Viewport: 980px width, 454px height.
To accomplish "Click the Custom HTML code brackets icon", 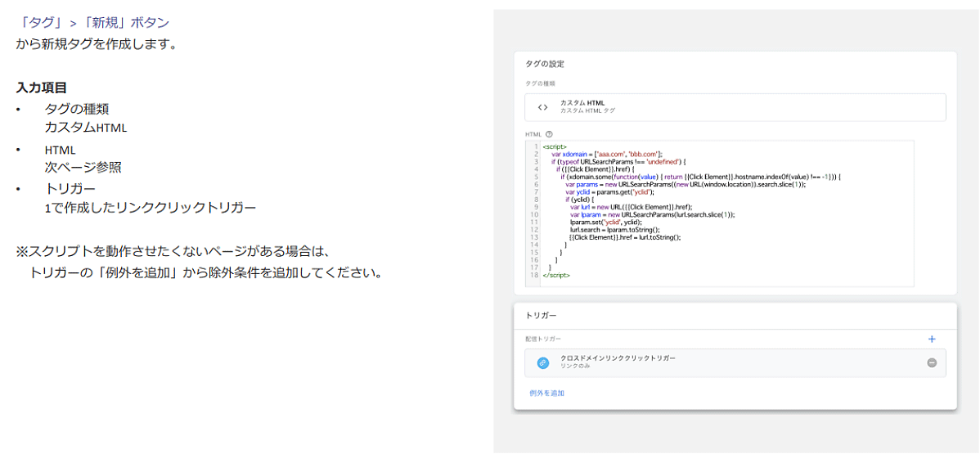I will (542, 107).
